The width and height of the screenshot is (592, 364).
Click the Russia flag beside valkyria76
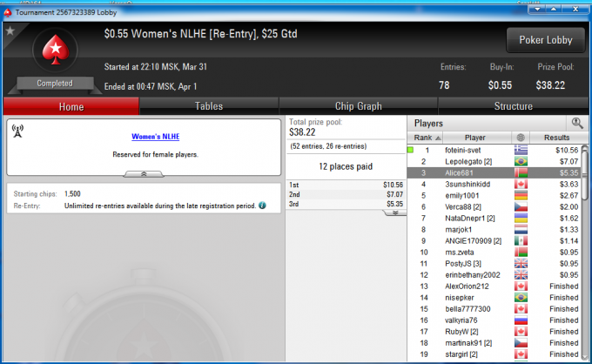click(x=521, y=320)
